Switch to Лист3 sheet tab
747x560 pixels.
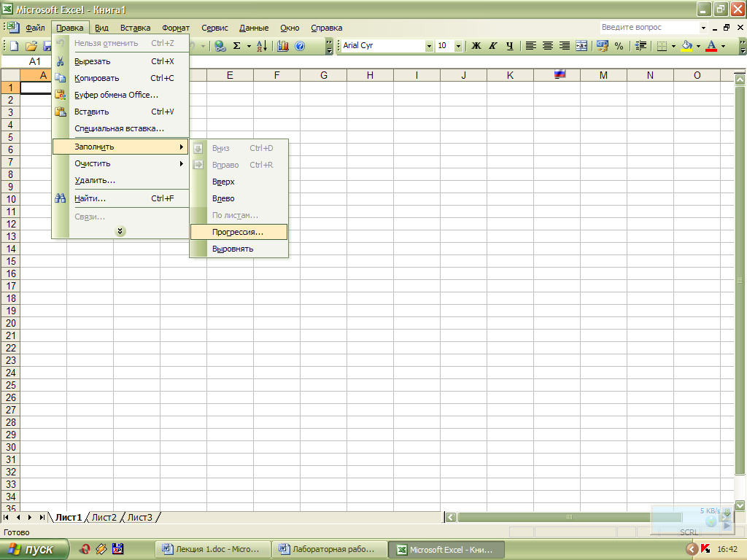point(140,517)
